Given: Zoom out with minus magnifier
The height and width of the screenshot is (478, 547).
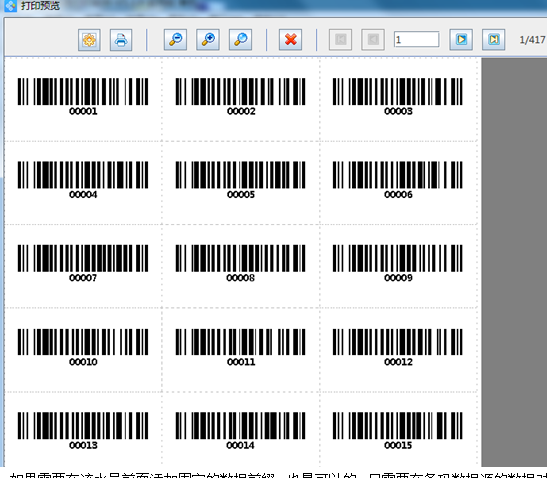Looking at the screenshot, I should click(175, 39).
